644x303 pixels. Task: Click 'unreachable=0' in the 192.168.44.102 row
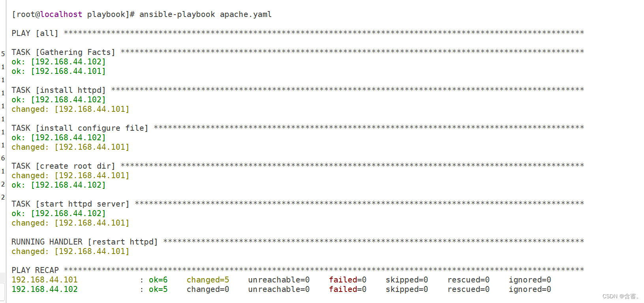tap(279, 289)
